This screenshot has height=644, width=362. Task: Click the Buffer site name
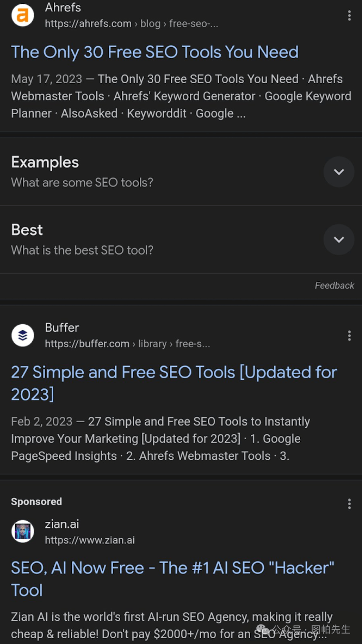[62, 327]
